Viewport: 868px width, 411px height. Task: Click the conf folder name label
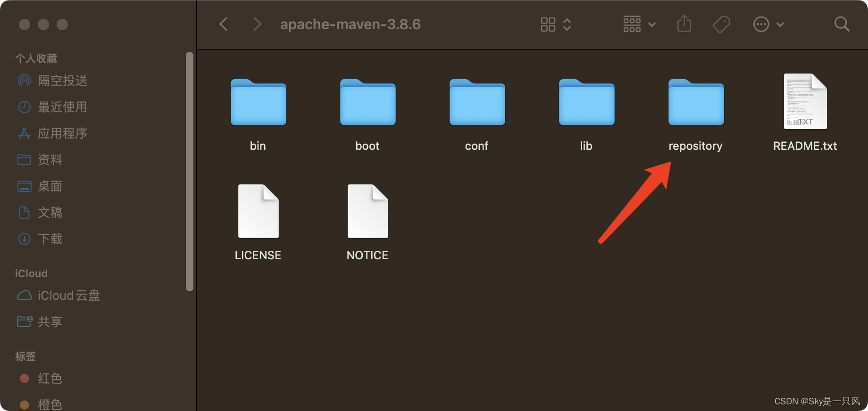tap(476, 146)
